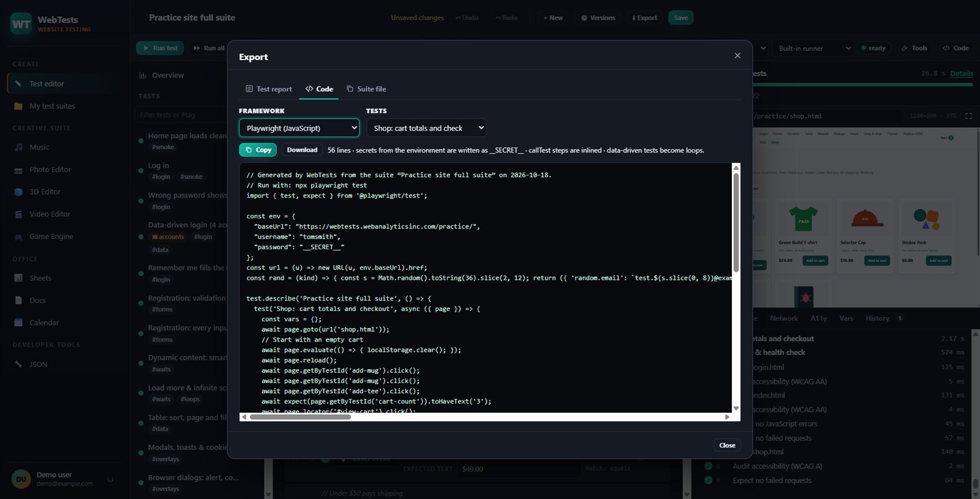
Task: Copy the generated code
Action: 258,150
